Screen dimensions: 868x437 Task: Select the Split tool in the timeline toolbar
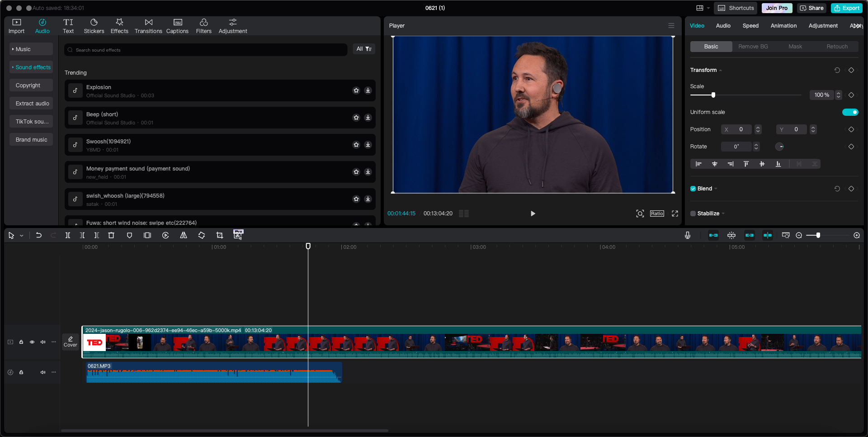tap(68, 235)
